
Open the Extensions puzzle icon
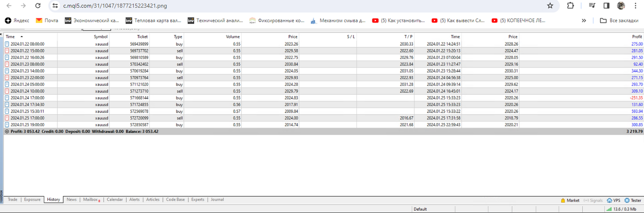point(571,5)
